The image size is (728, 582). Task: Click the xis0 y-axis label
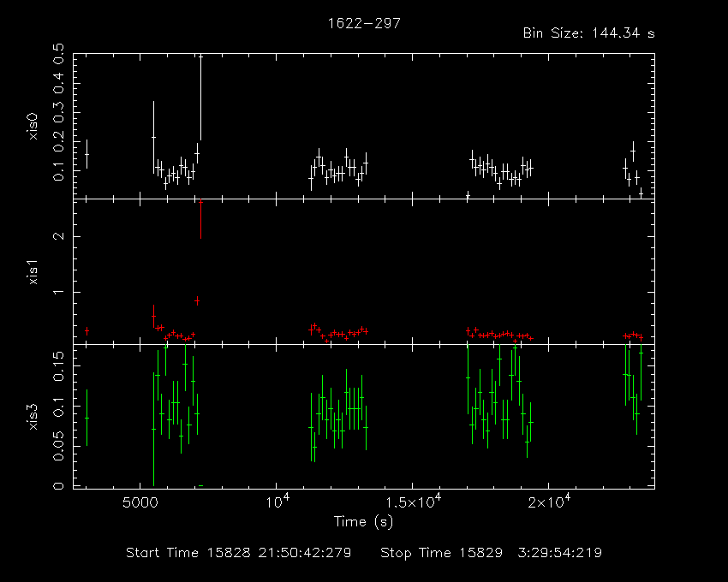click(33, 126)
